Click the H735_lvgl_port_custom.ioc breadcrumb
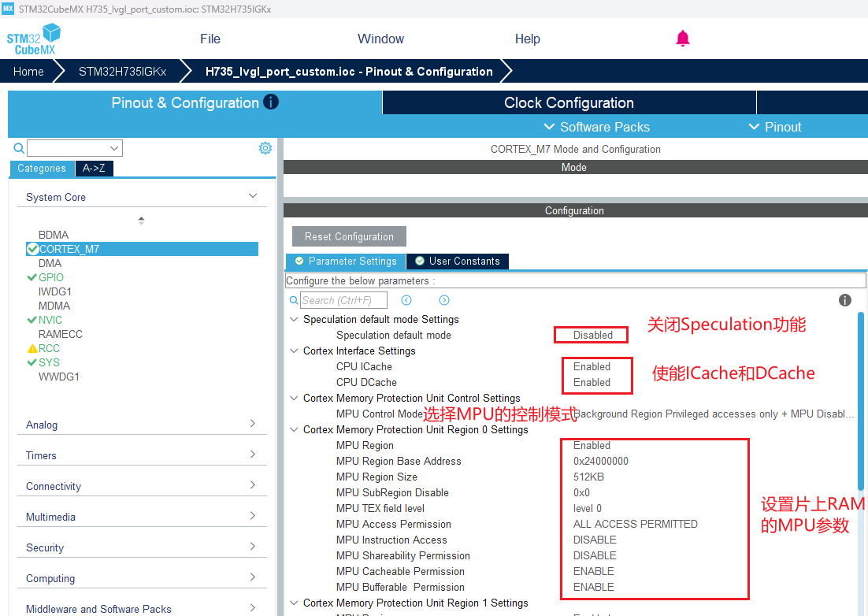This screenshot has width=868, height=616. coord(349,72)
